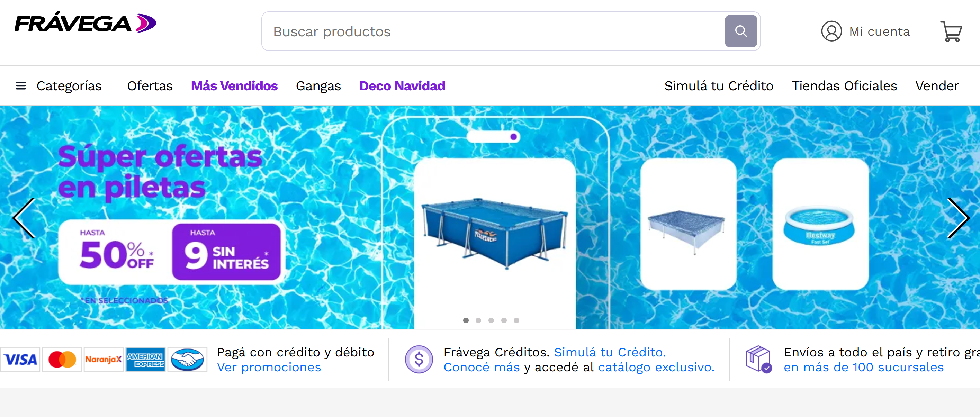Open Tiendas Oficiales page
The height and width of the screenshot is (417, 980).
pyautogui.click(x=844, y=86)
